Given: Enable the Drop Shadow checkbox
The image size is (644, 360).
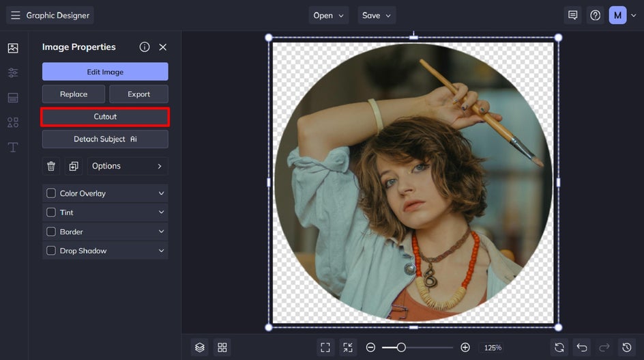Looking at the screenshot, I should [51, 251].
